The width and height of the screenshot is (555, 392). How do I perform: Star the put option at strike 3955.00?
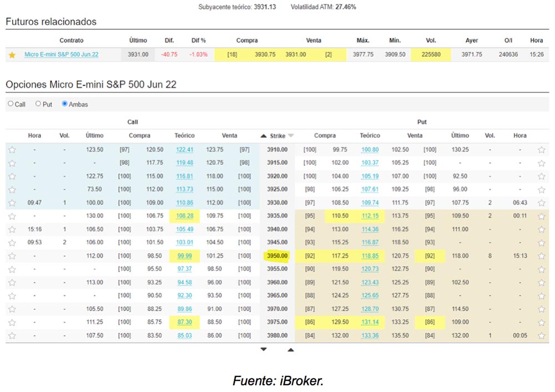pyautogui.click(x=542, y=269)
